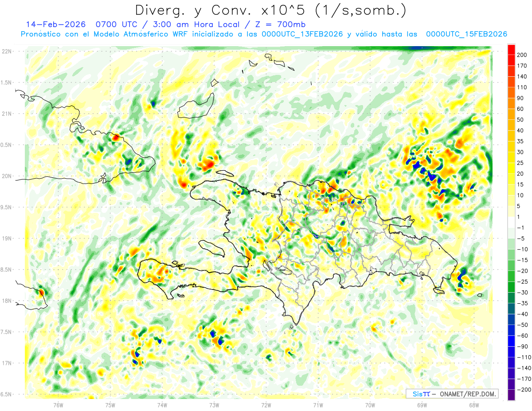Click the '200' label on the color scale
532x411 pixels.
click(523, 55)
